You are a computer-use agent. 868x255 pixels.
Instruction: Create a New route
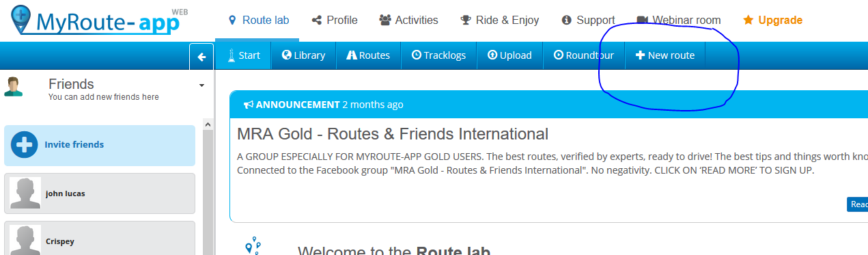point(665,55)
